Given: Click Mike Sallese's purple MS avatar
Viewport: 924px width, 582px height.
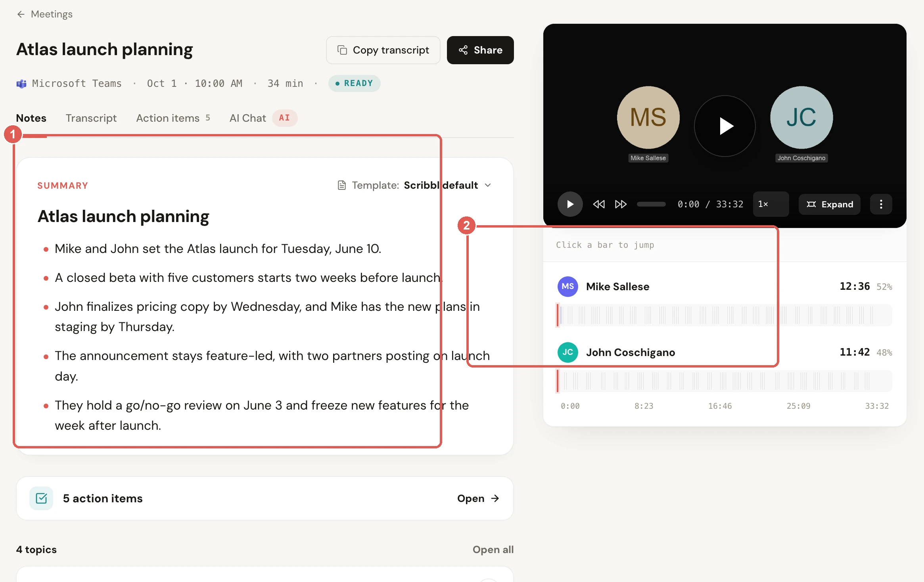Looking at the screenshot, I should pos(568,287).
